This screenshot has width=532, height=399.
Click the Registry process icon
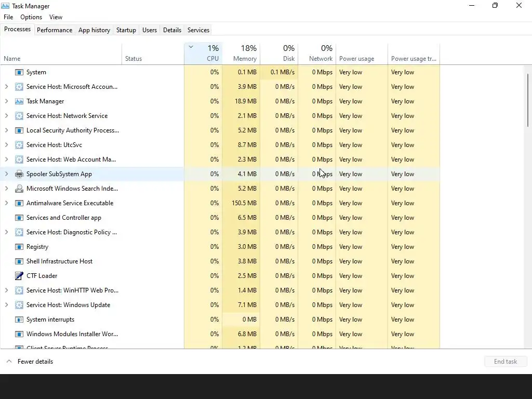[19, 247]
